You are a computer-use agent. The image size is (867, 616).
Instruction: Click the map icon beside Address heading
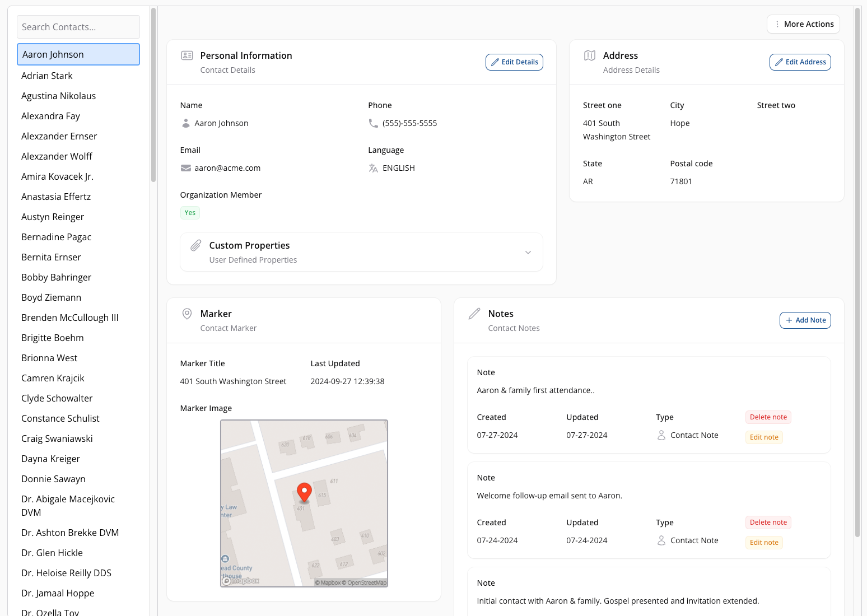click(x=589, y=55)
